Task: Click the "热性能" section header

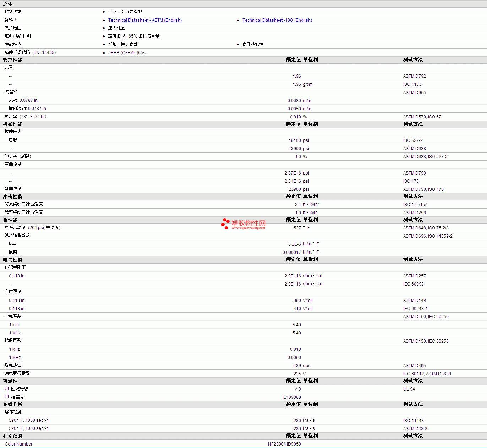Action: (10, 220)
